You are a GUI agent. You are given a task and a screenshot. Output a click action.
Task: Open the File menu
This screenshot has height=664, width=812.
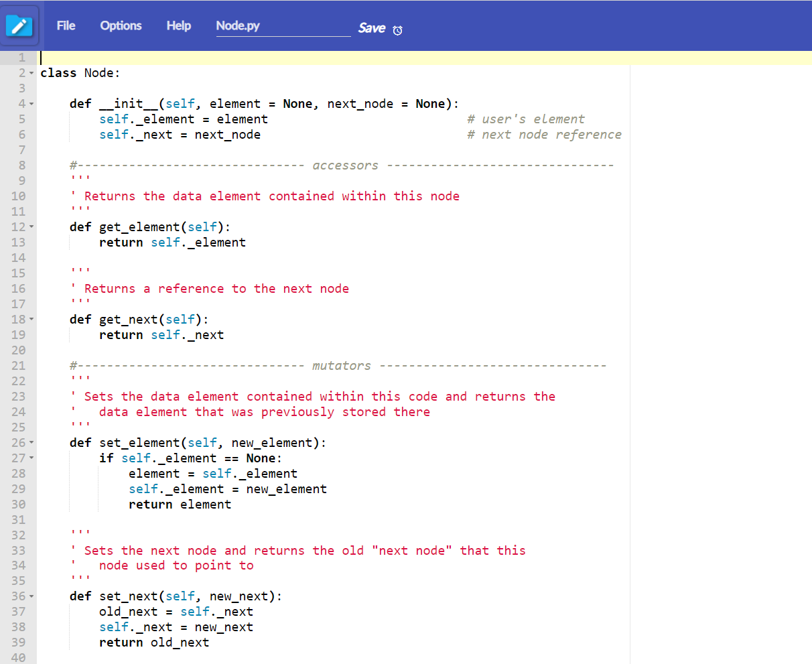[66, 25]
